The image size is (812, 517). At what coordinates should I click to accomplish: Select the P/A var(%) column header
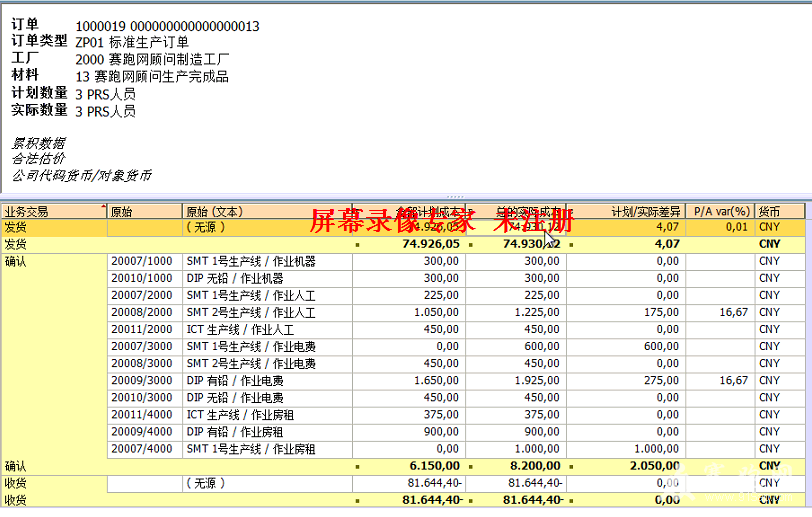(720, 211)
